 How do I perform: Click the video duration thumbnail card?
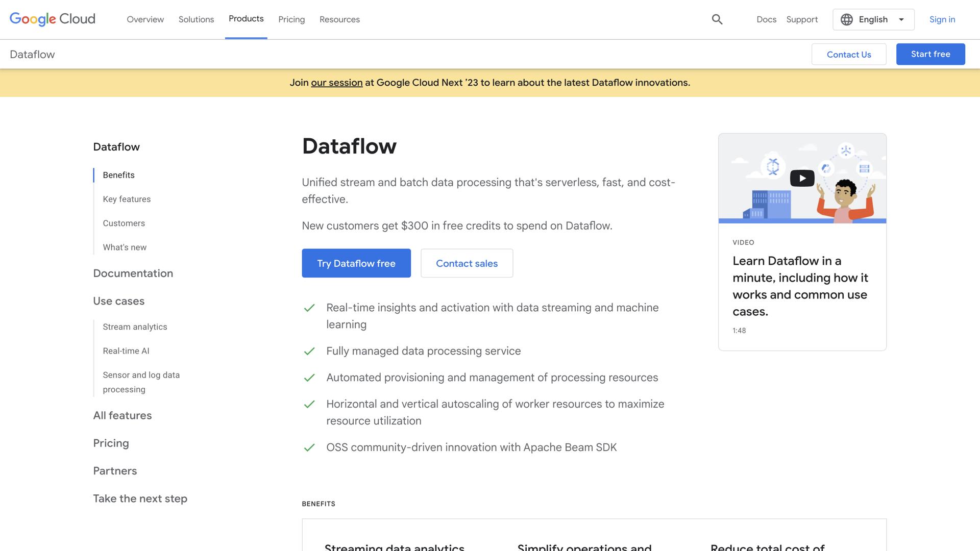click(x=739, y=330)
